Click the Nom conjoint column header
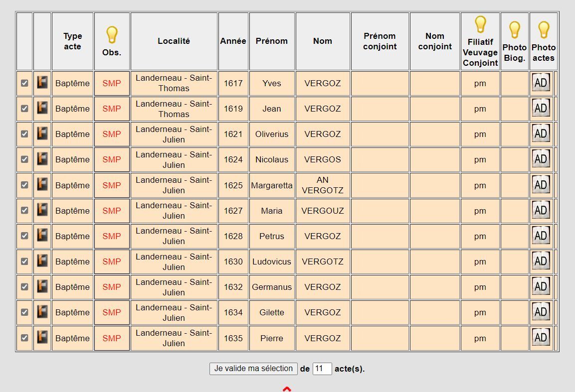The image size is (575, 392). 435,41
